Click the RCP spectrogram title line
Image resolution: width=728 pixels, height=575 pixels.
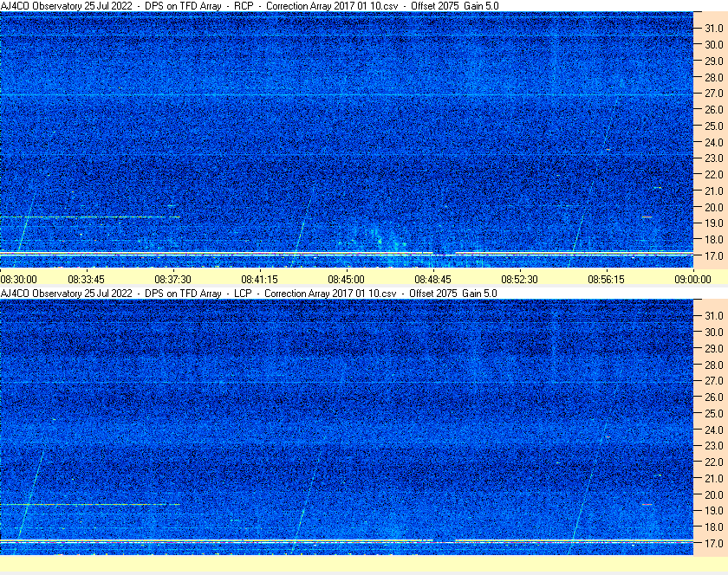pyautogui.click(x=250, y=6)
